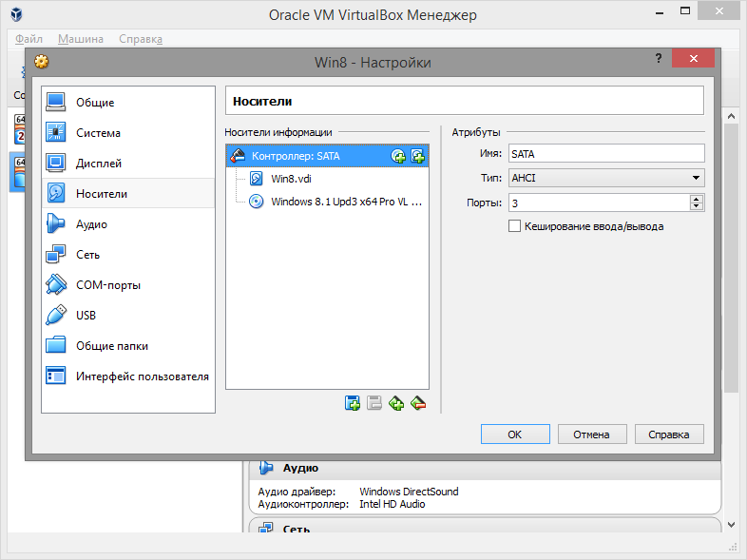747x560 pixels.
Task: Click into the Имя text field
Action: point(606,154)
